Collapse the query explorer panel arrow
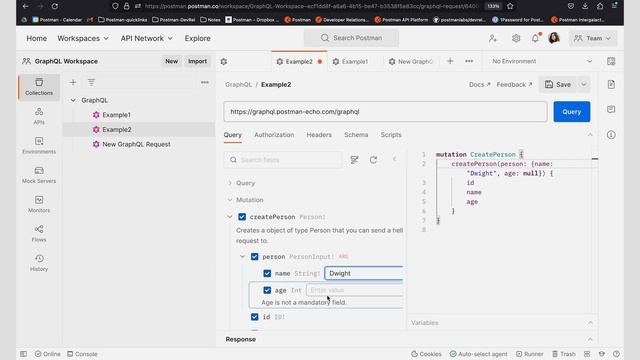This screenshot has width=640, height=360. (394, 159)
